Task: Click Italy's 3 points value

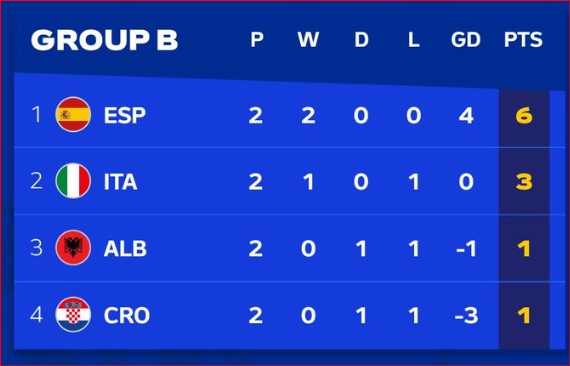Action: (x=524, y=182)
